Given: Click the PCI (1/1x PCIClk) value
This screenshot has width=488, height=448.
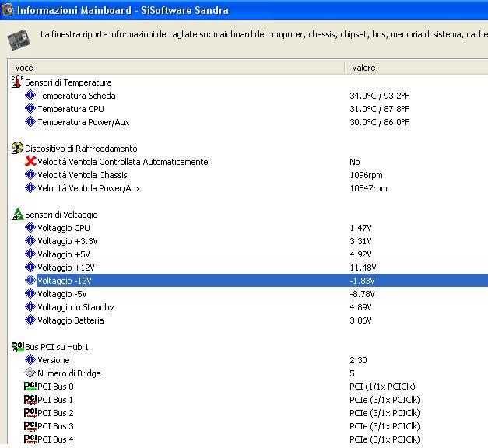Looking at the screenshot, I should point(382,387).
